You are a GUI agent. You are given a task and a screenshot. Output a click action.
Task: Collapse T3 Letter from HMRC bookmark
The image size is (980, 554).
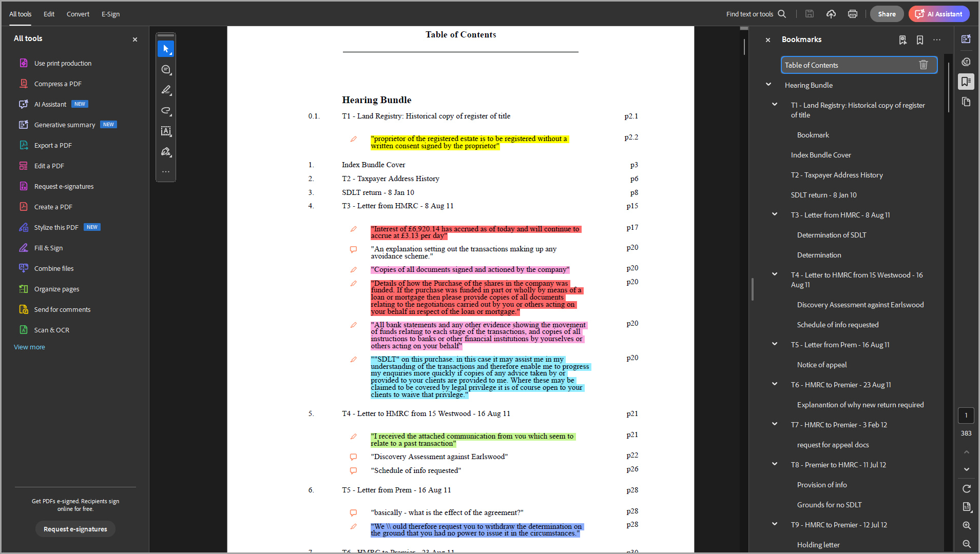(775, 214)
